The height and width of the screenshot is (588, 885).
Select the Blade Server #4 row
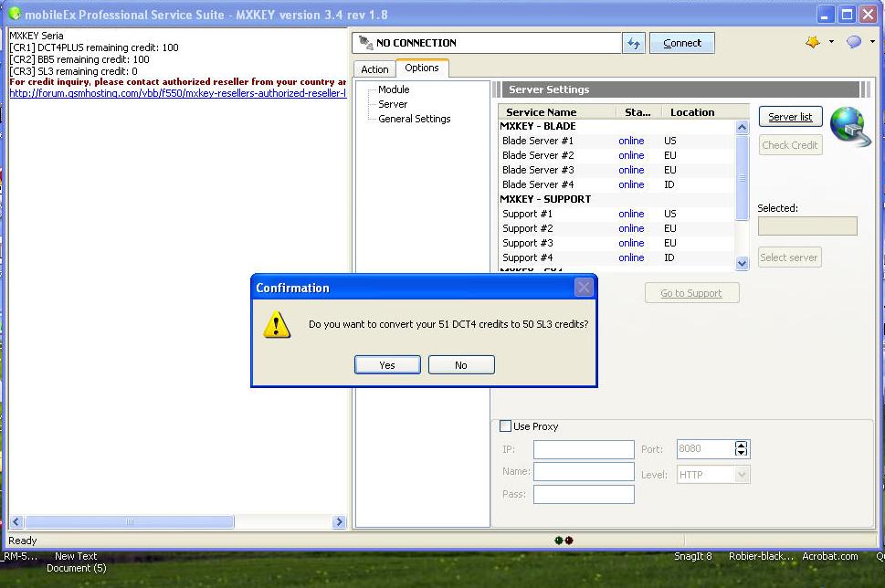click(x=616, y=184)
